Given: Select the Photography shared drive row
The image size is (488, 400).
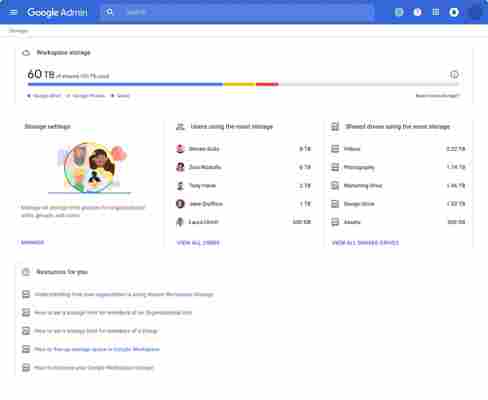Looking at the screenshot, I should [398, 167].
